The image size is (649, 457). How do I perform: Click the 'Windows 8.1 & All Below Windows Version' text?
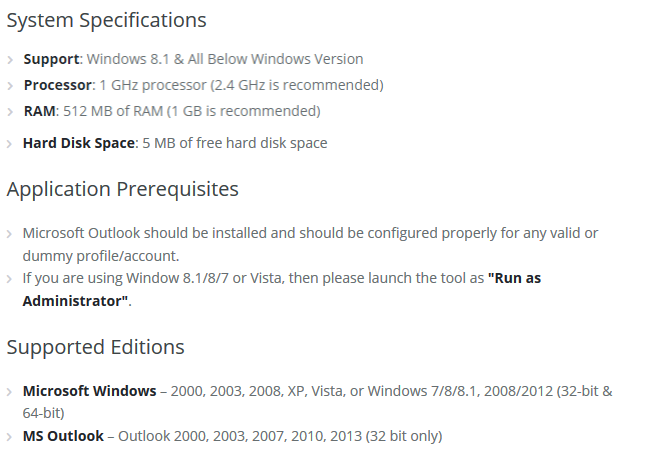click(225, 59)
